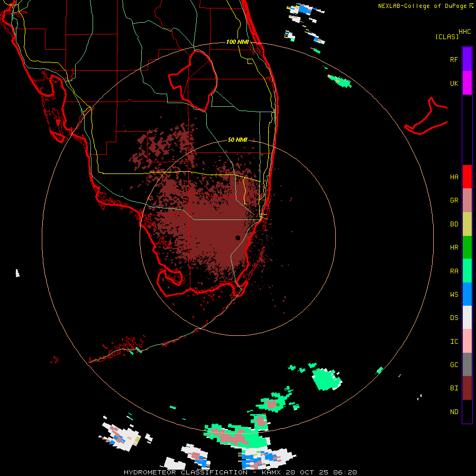Select the blue WS legend swatch

pyautogui.click(x=467, y=294)
